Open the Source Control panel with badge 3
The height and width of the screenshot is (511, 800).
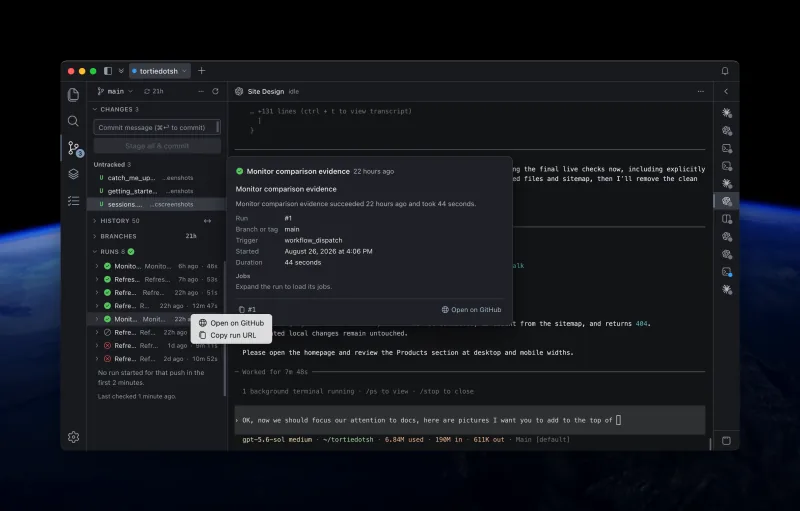(74, 148)
